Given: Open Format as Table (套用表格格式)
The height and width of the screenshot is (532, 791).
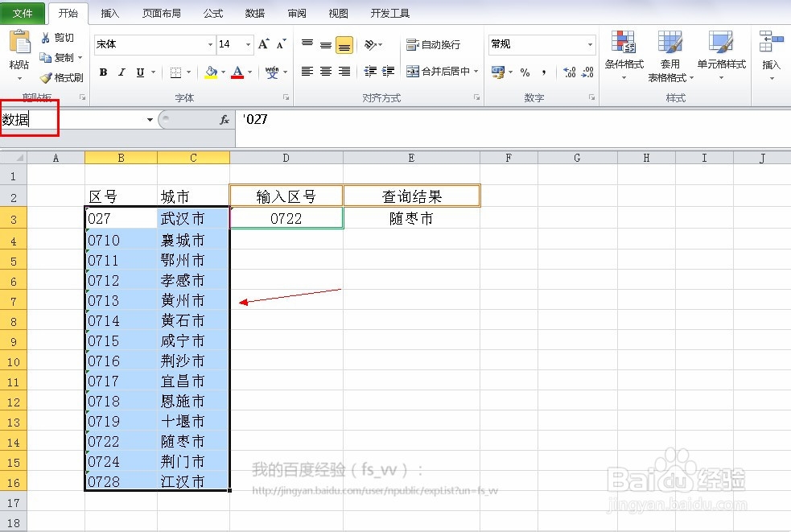Looking at the screenshot, I should click(670, 56).
